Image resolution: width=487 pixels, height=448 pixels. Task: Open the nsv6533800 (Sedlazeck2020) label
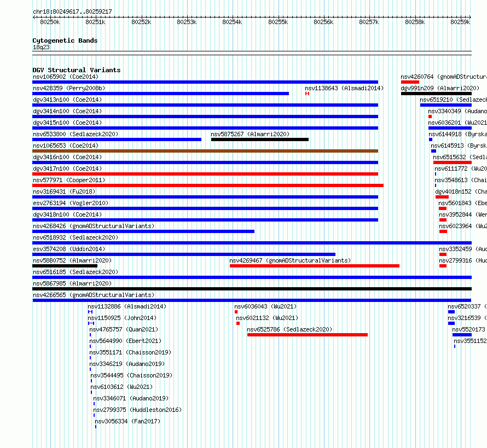(76, 134)
